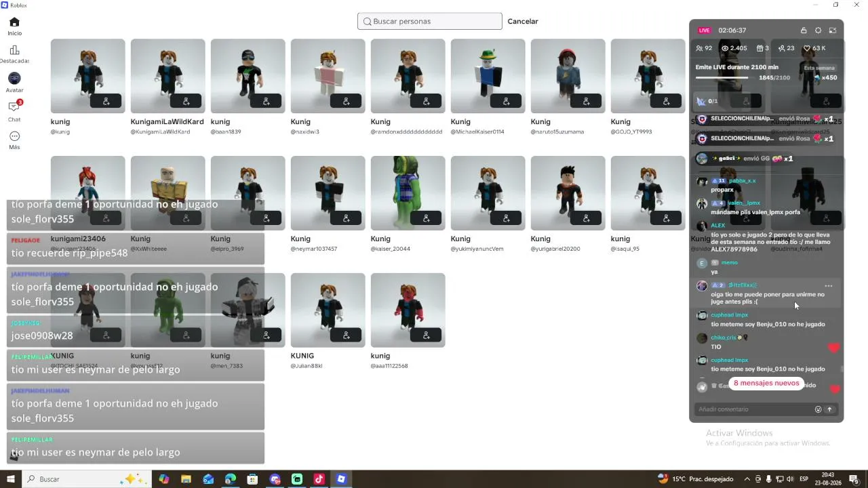
Task: Toggle LIVE panel pop-out view
Action: click(x=833, y=30)
